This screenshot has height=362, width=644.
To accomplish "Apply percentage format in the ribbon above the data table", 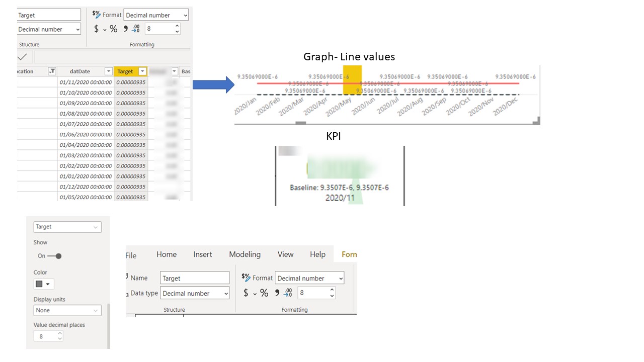I will click(114, 29).
